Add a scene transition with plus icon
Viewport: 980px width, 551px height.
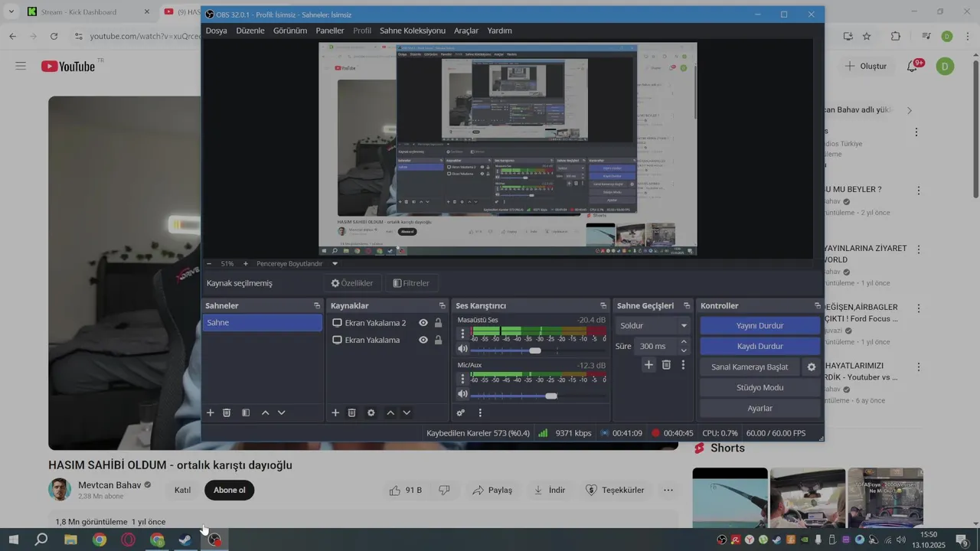point(648,365)
